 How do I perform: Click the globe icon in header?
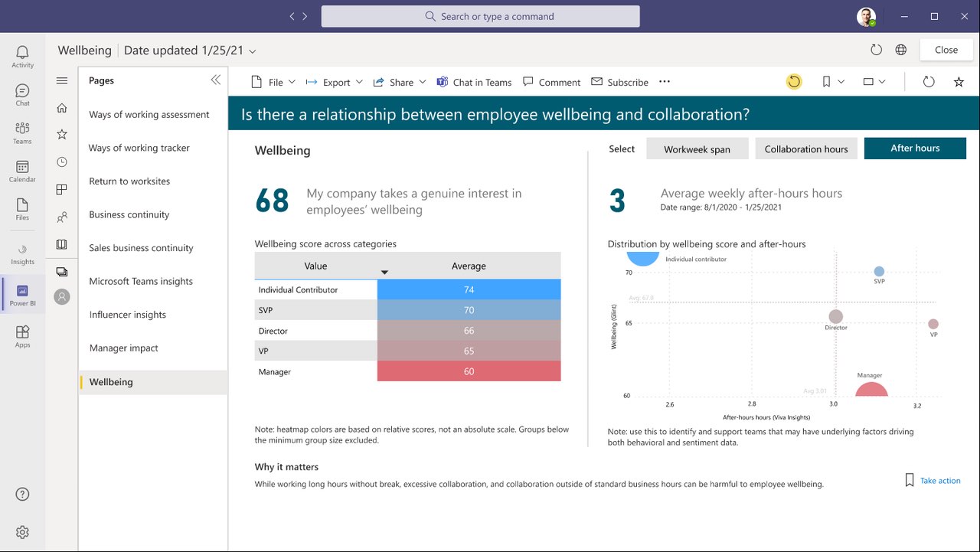coord(901,50)
